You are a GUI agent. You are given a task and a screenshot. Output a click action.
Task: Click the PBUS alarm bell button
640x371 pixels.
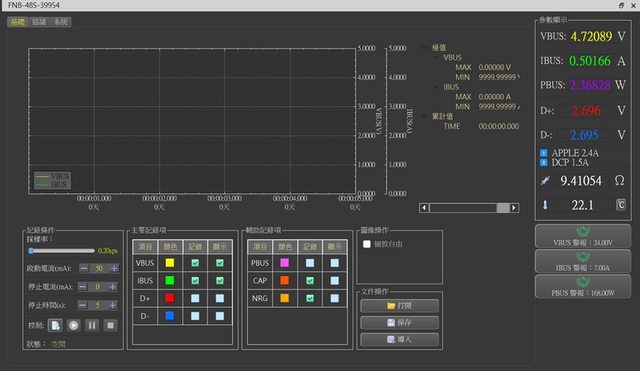pos(583,286)
